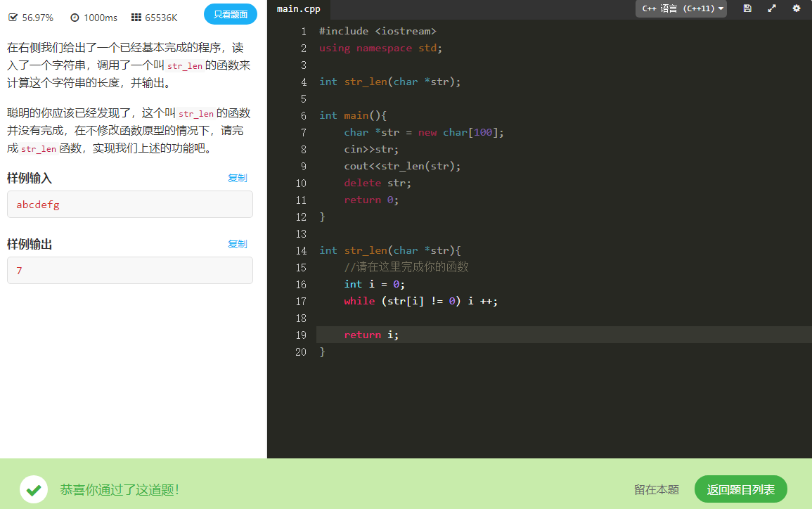Switch to the main.cpp tab
The height and width of the screenshot is (509, 812).
(x=298, y=9)
